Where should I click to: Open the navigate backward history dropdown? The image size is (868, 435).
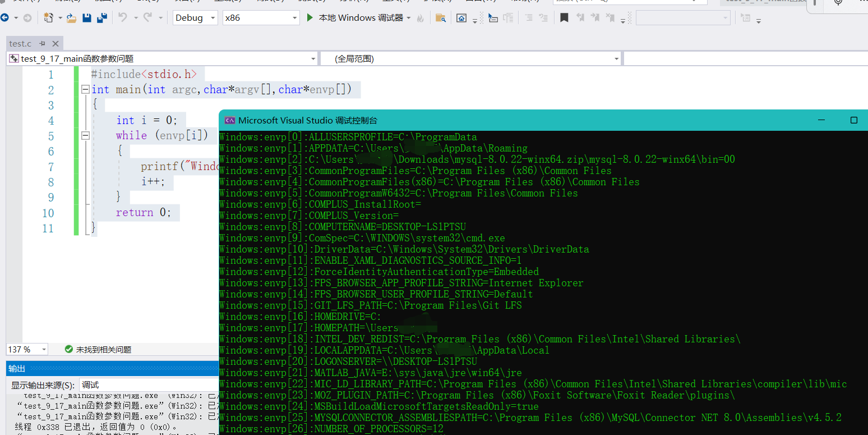click(x=15, y=18)
